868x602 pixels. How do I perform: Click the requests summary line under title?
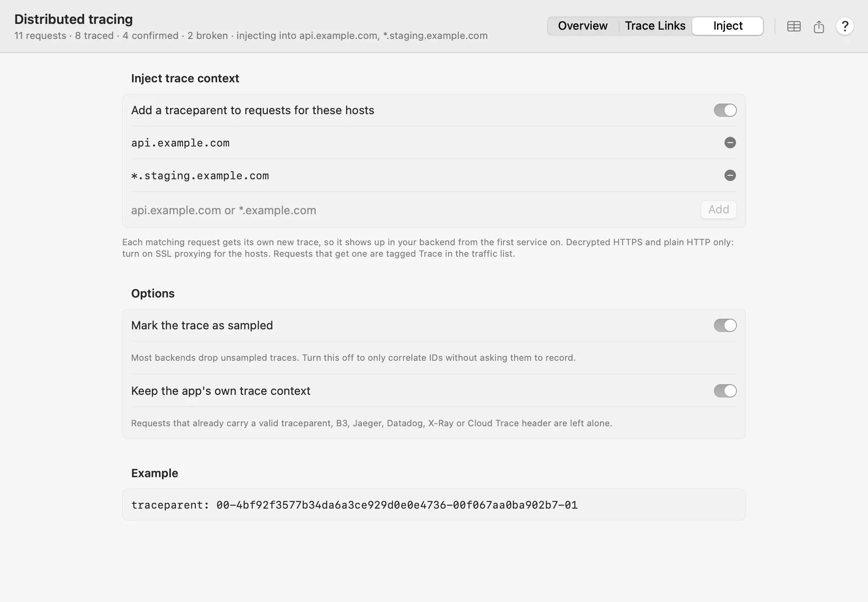tap(251, 36)
